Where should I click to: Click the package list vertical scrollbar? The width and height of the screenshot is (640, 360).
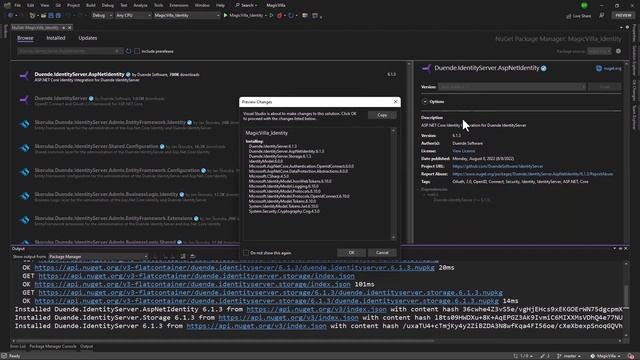pos(409,152)
